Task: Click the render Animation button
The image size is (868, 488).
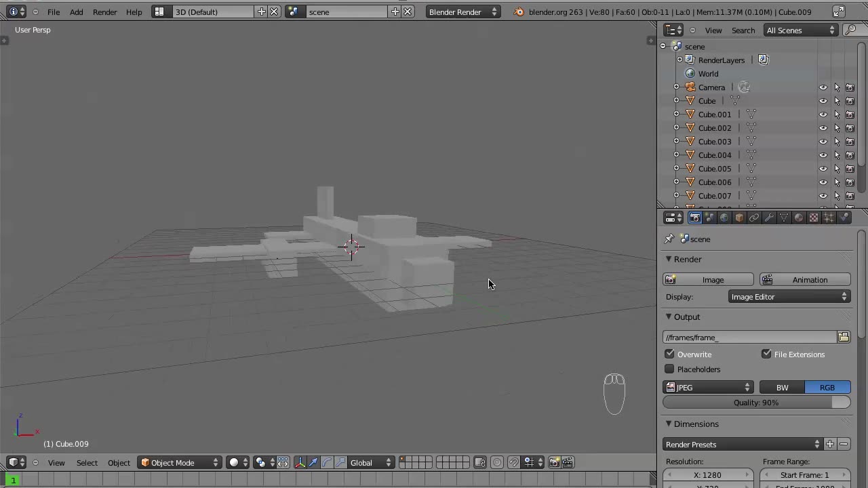Action: 805,280
